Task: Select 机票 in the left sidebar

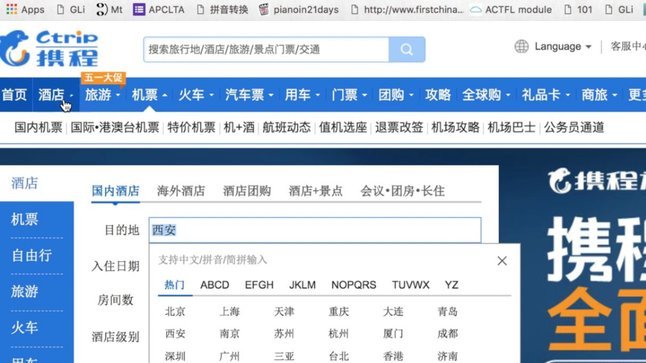Action: click(25, 219)
